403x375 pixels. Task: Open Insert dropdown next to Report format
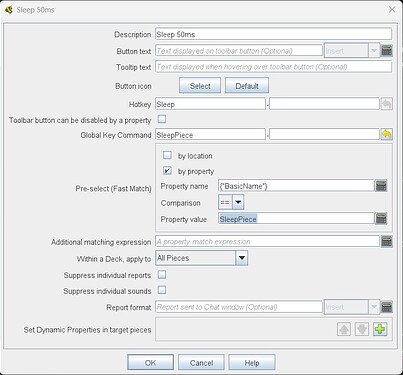pyautogui.click(x=351, y=307)
